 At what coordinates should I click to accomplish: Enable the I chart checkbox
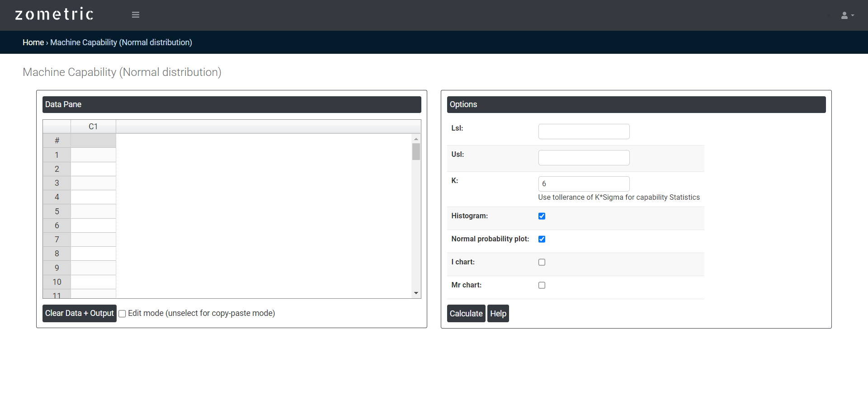[542, 262]
